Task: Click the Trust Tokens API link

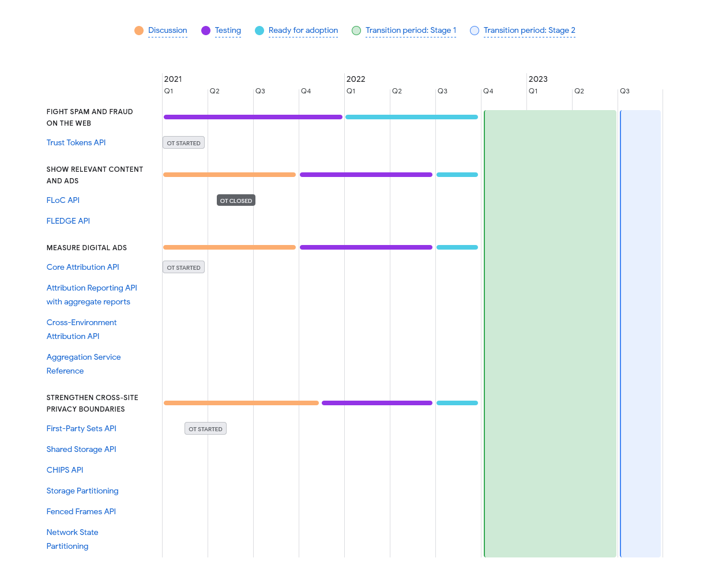Action: point(76,142)
